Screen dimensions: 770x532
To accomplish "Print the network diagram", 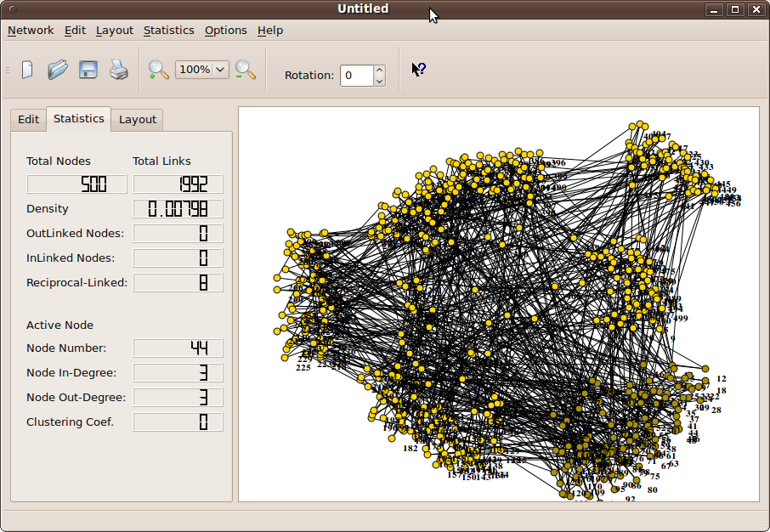I will click(x=118, y=70).
